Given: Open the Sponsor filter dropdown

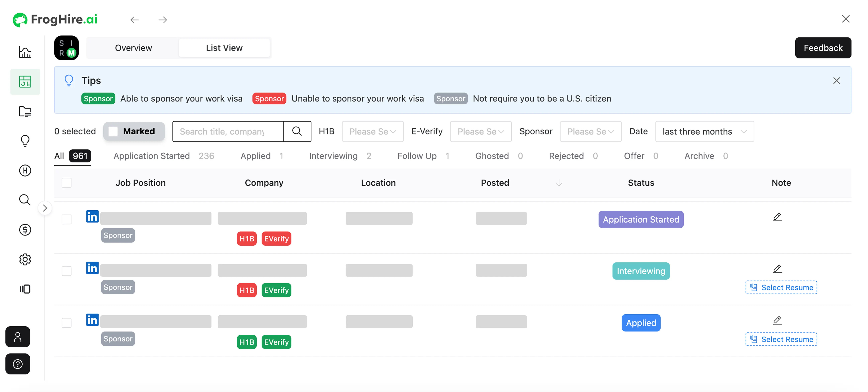Looking at the screenshot, I should 590,131.
